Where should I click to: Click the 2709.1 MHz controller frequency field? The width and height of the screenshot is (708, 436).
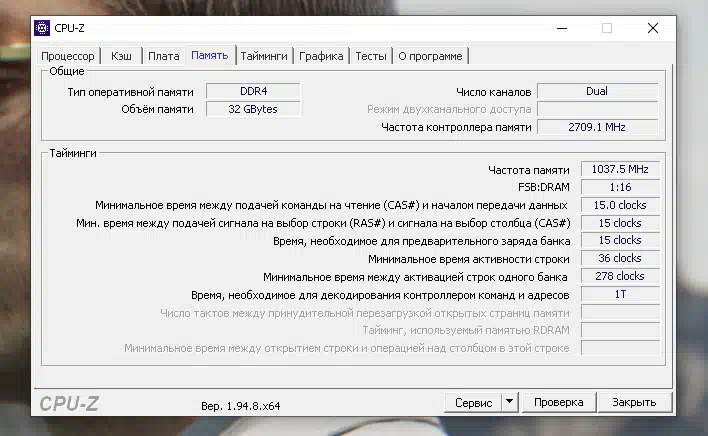click(x=597, y=127)
